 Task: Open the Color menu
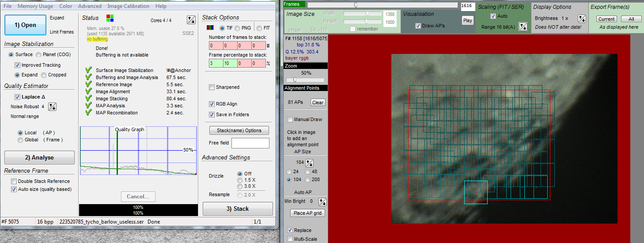[x=66, y=6]
